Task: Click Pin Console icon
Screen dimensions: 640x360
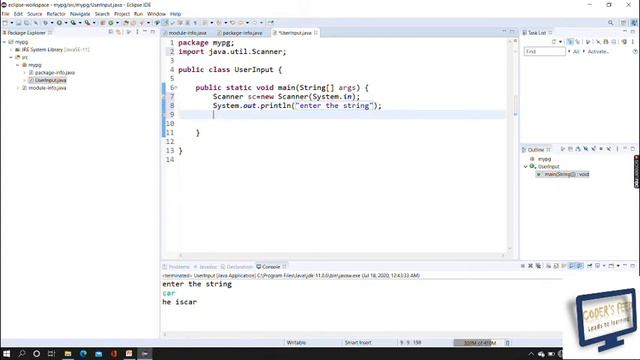Action: 589,266
